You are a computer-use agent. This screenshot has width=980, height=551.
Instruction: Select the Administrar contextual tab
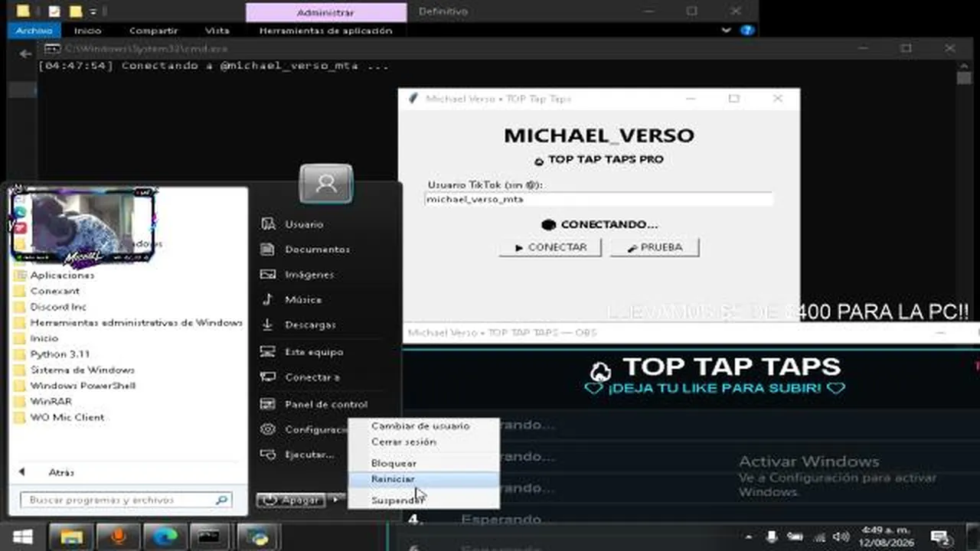(325, 12)
